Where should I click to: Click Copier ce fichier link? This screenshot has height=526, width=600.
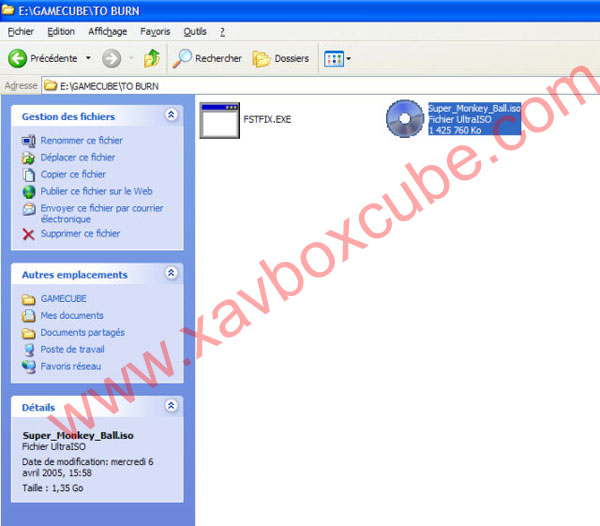[x=73, y=174]
